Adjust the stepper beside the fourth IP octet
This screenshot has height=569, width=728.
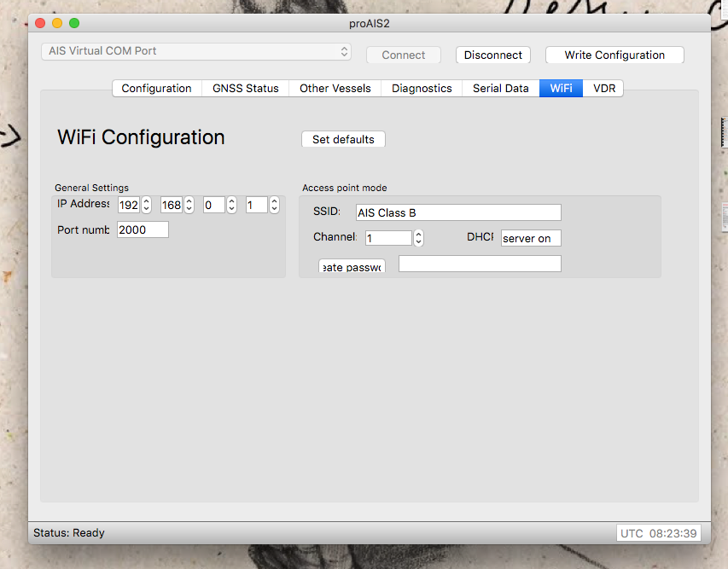pos(275,205)
